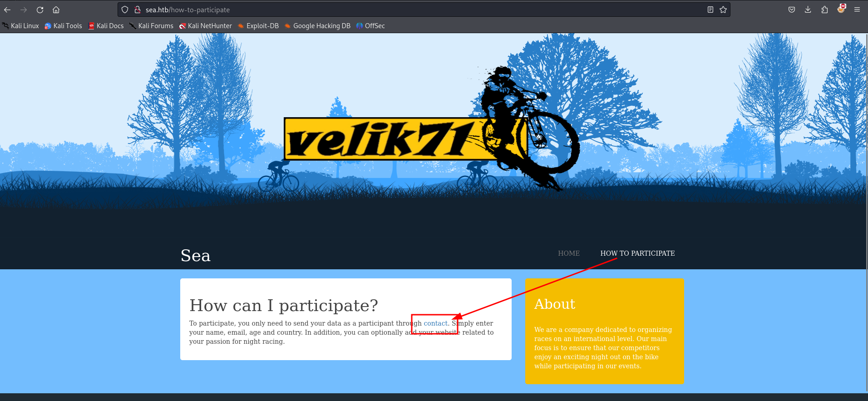
Task: View site security lock information
Action: pyautogui.click(x=137, y=10)
